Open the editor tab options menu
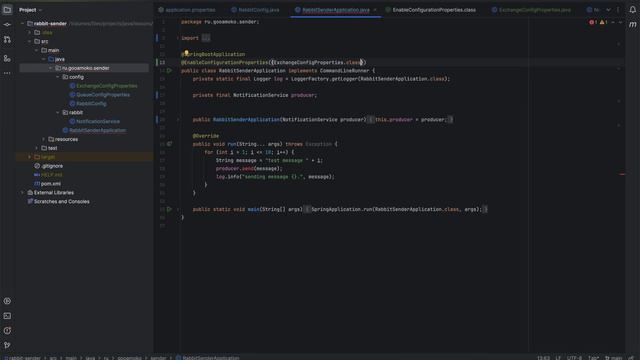Viewport: 640px width, 360px height. pyautogui.click(x=618, y=10)
